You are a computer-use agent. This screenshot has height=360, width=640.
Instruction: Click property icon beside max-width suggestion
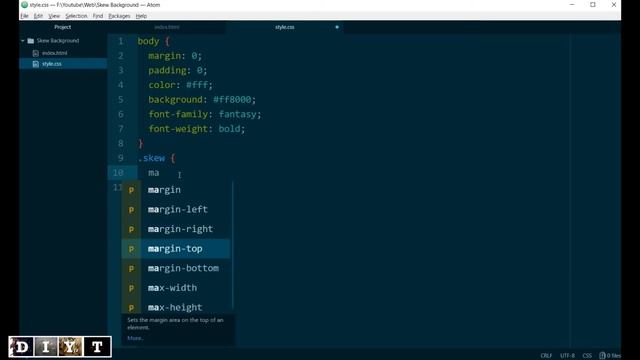[131, 288]
